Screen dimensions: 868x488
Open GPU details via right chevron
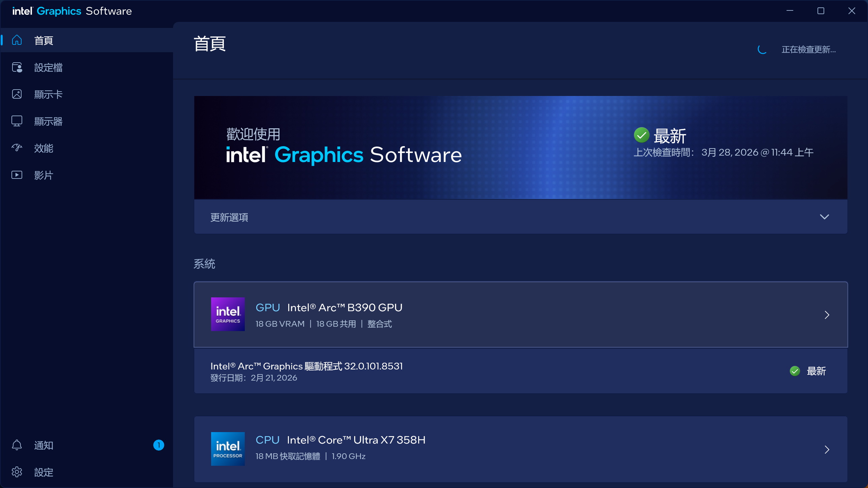coord(827,315)
